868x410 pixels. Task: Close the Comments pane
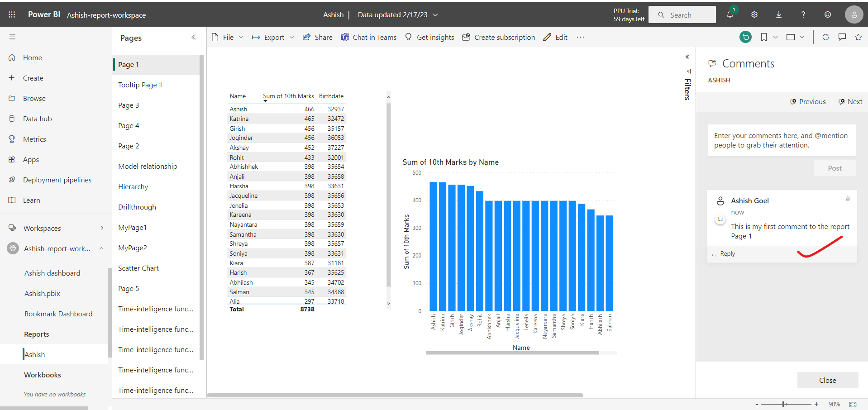pyautogui.click(x=827, y=380)
